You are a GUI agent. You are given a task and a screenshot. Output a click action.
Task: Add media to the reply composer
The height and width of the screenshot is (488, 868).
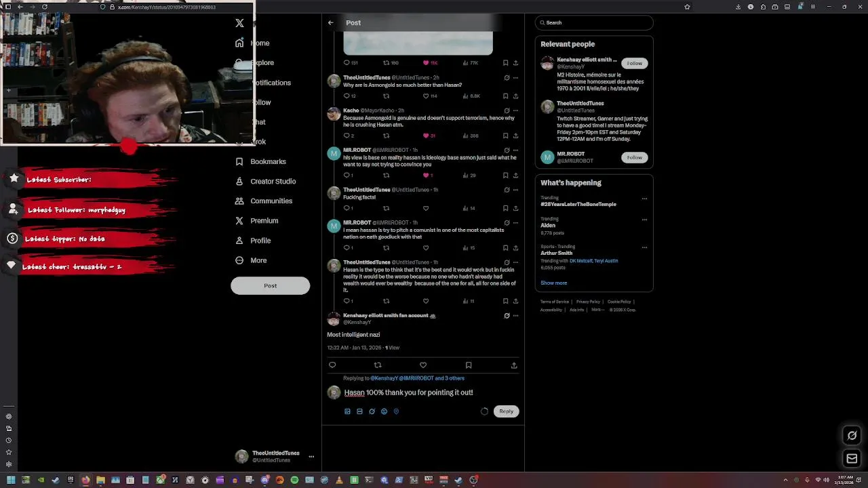tap(347, 411)
